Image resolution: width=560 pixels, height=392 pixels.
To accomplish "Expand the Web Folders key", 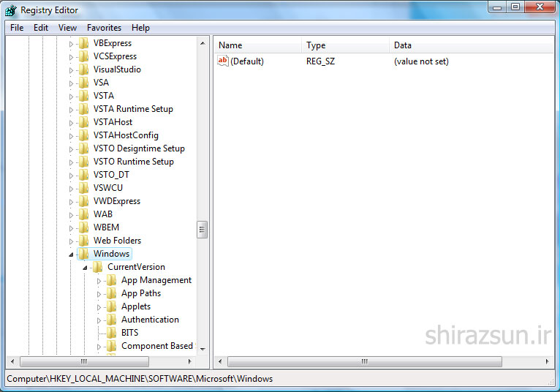I will point(71,241).
